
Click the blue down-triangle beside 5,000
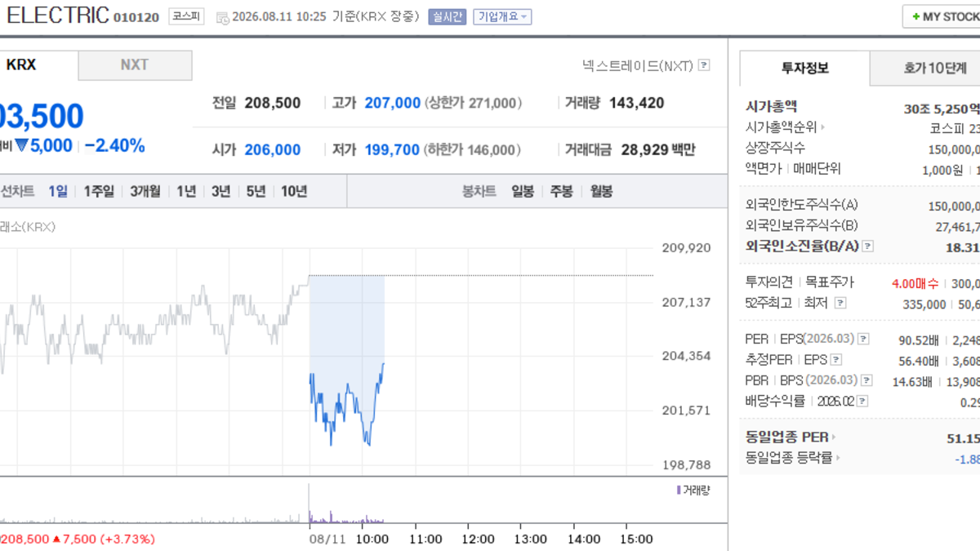(x=21, y=146)
